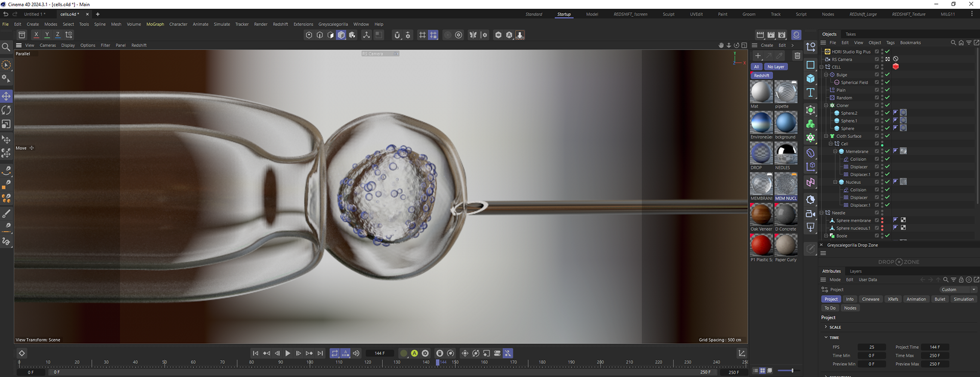This screenshot has width=980, height=377.
Task: Toggle enable checkmark for Bulge object
Action: (888, 75)
